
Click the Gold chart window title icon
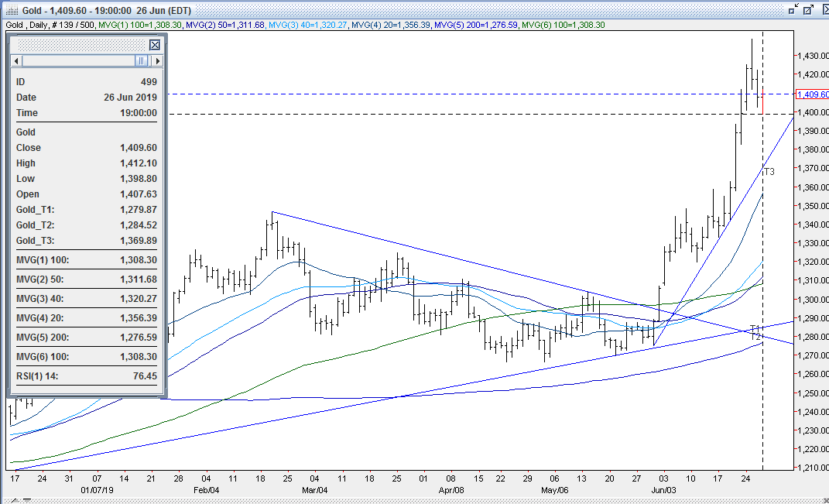point(12,11)
